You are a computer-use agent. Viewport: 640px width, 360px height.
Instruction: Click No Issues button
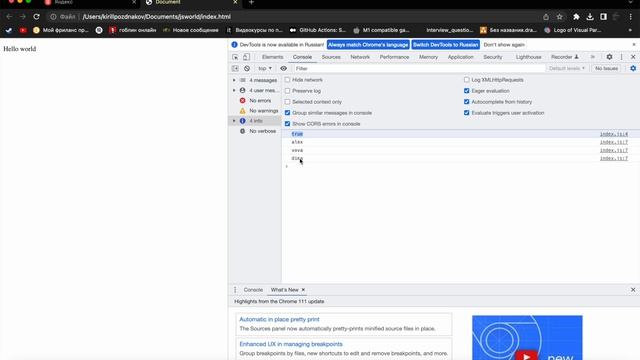pos(606,69)
